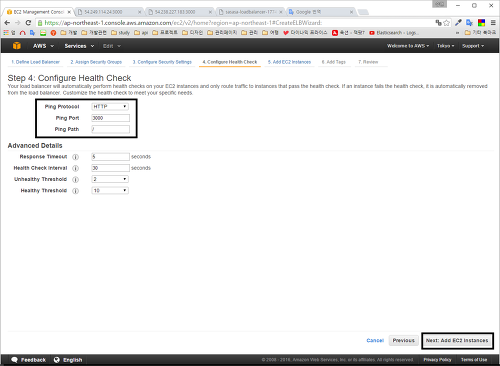
Task: Click the blue translate bookmark icon
Action: [32, 33]
